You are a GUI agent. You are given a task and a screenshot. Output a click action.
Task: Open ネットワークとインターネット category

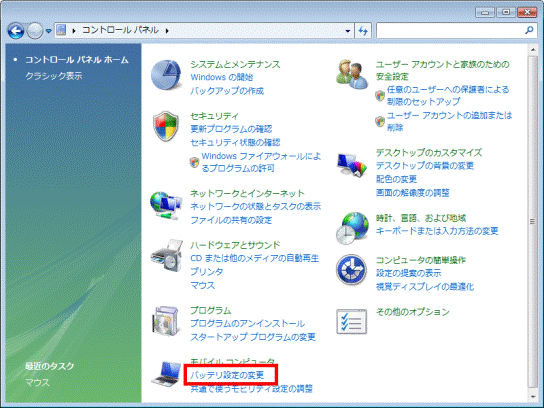(x=247, y=193)
